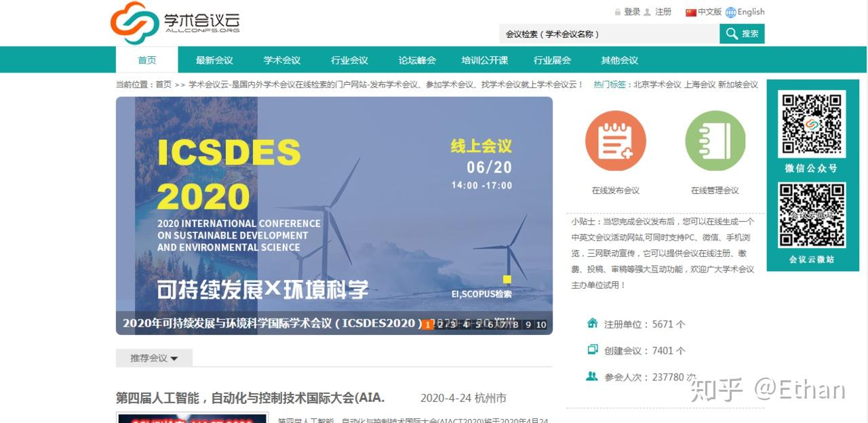868x423 pixels.
Task: Click the 学术会议云 logo
Action: click(x=176, y=23)
